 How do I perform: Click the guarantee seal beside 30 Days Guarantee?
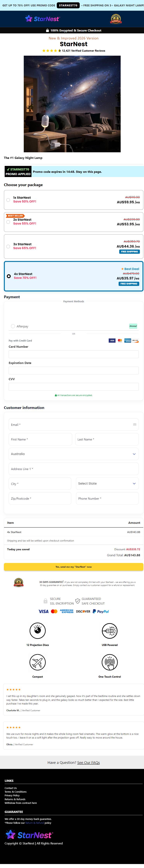tap(19, 583)
